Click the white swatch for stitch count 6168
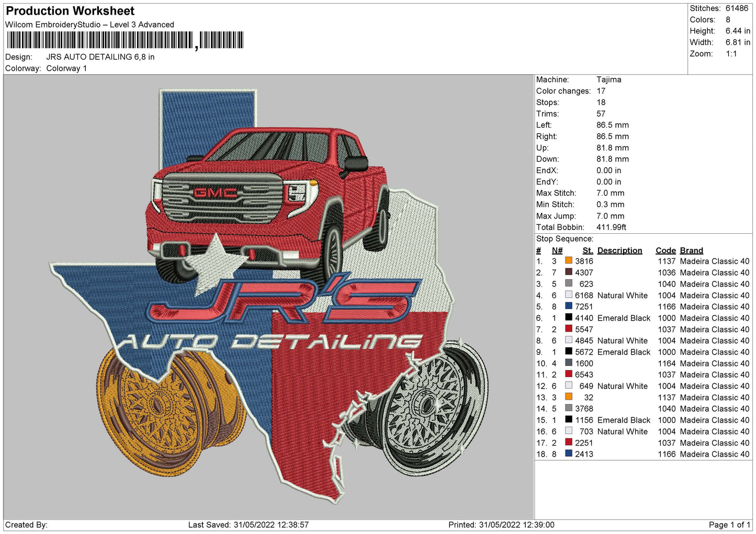This screenshot has width=756, height=534. [569, 294]
